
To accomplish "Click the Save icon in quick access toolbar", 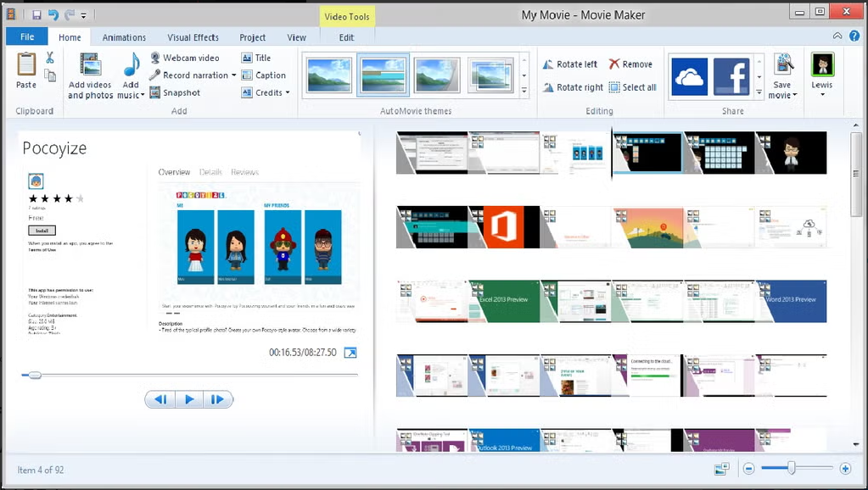I will [x=36, y=15].
